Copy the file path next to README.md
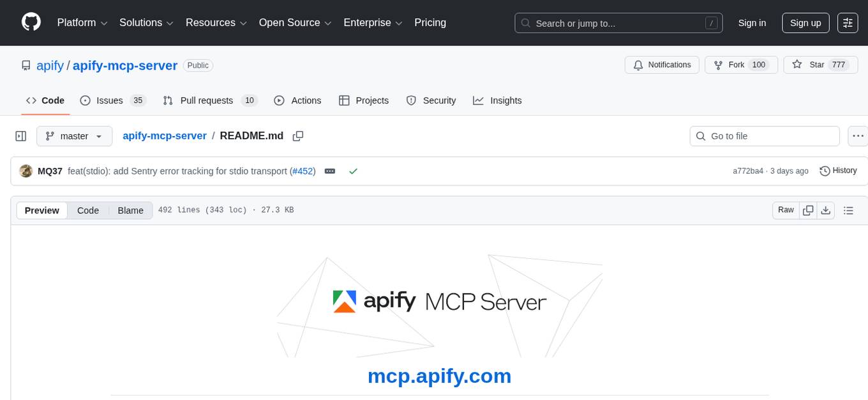Image resolution: width=868 pixels, height=400 pixels. (297, 135)
